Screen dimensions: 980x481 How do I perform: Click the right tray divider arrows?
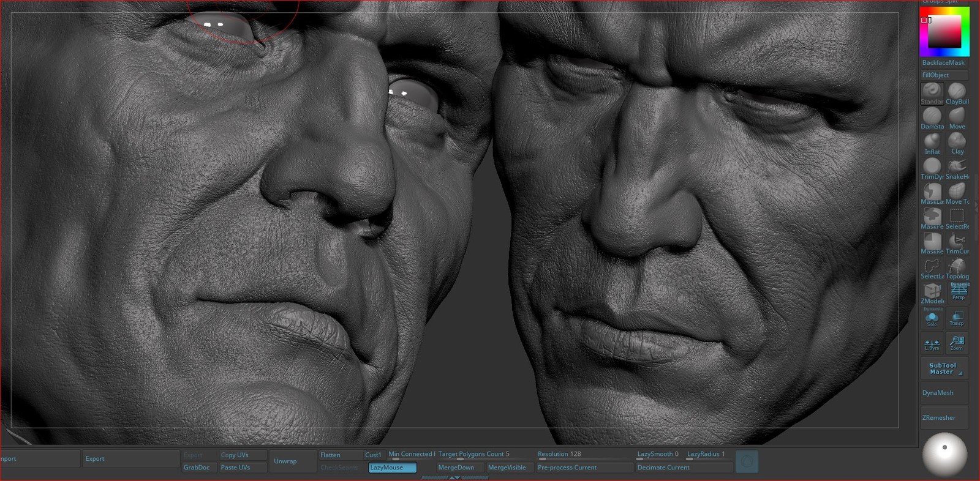pyautogui.click(x=976, y=208)
